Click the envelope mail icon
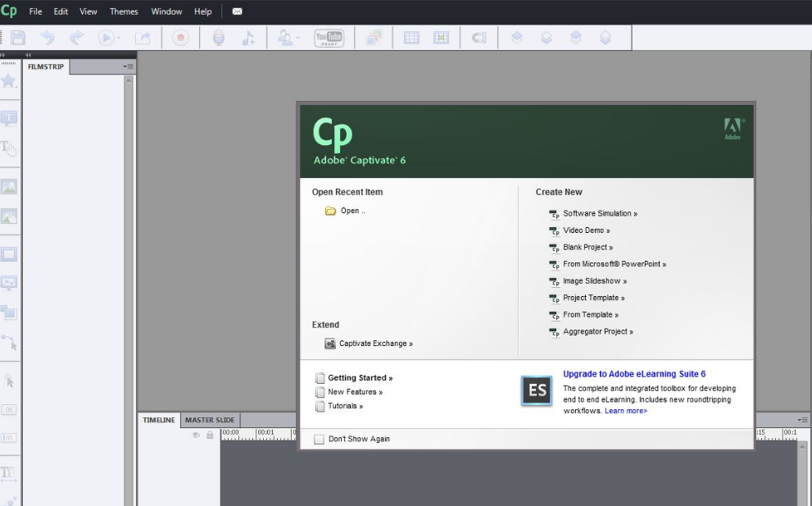 point(237,11)
